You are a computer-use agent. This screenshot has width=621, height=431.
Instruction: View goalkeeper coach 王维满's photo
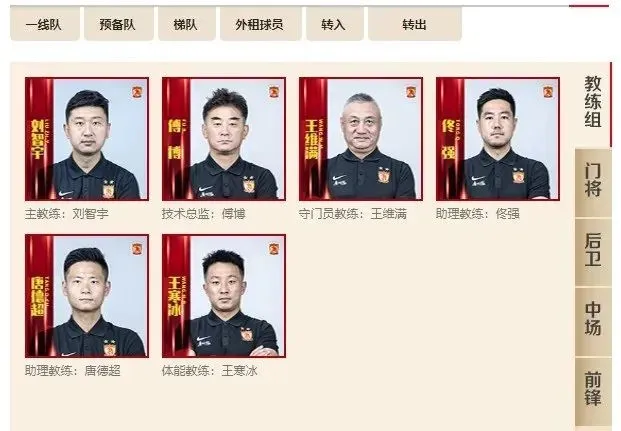pos(361,139)
